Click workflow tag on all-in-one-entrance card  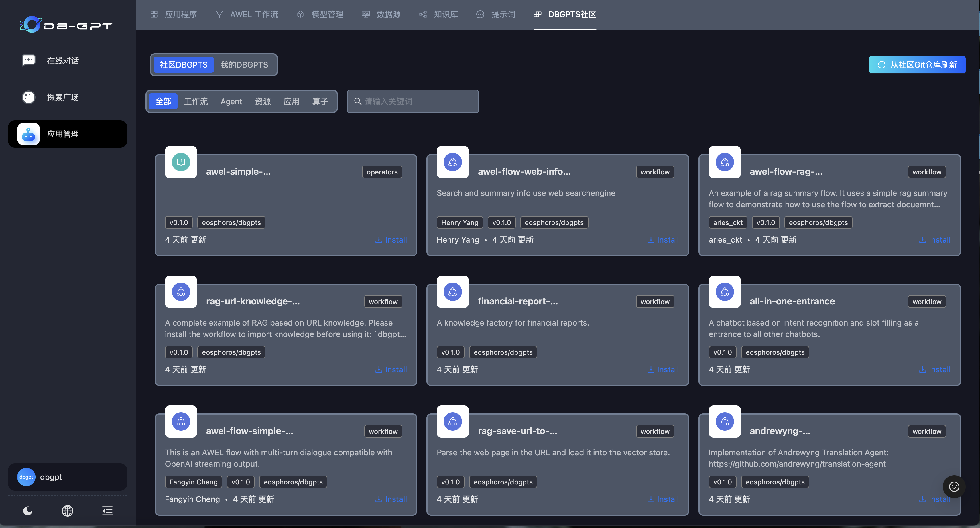point(927,302)
